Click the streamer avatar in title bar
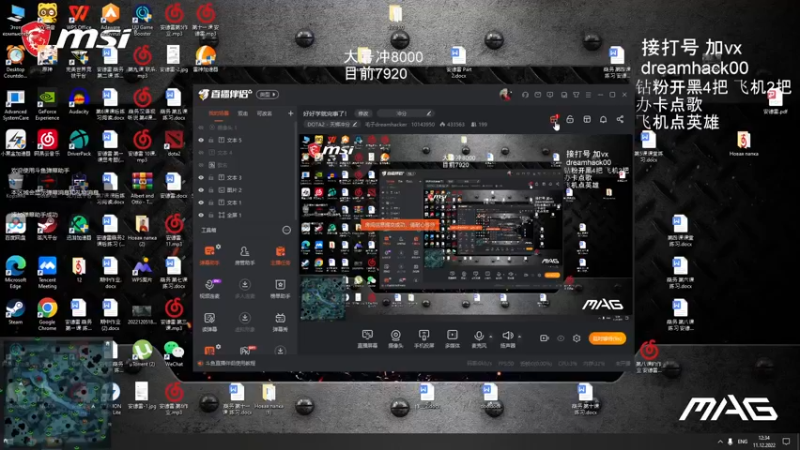Image resolution: width=800 pixels, height=450 pixels. (505, 94)
